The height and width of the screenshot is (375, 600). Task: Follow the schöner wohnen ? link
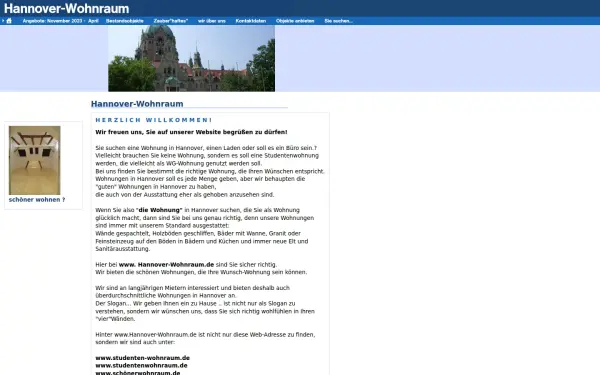point(37,200)
